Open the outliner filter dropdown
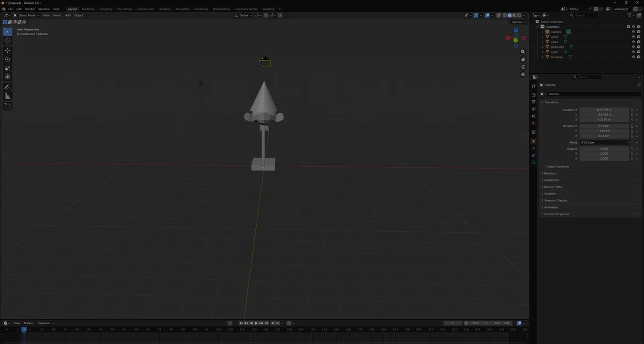Screen dimensions: 644x344 click(x=631, y=15)
